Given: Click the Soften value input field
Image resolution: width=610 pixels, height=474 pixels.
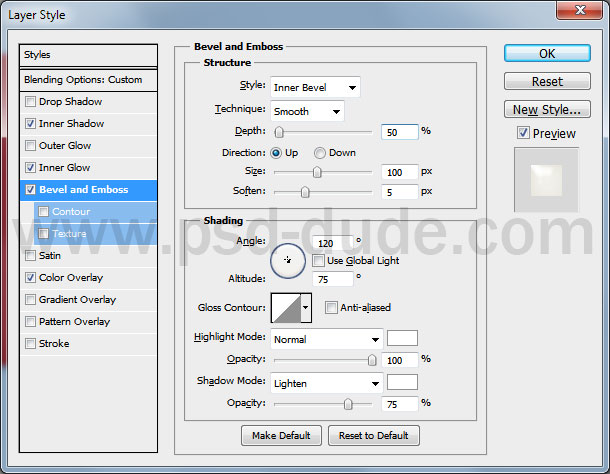Looking at the screenshot, I should (400, 192).
